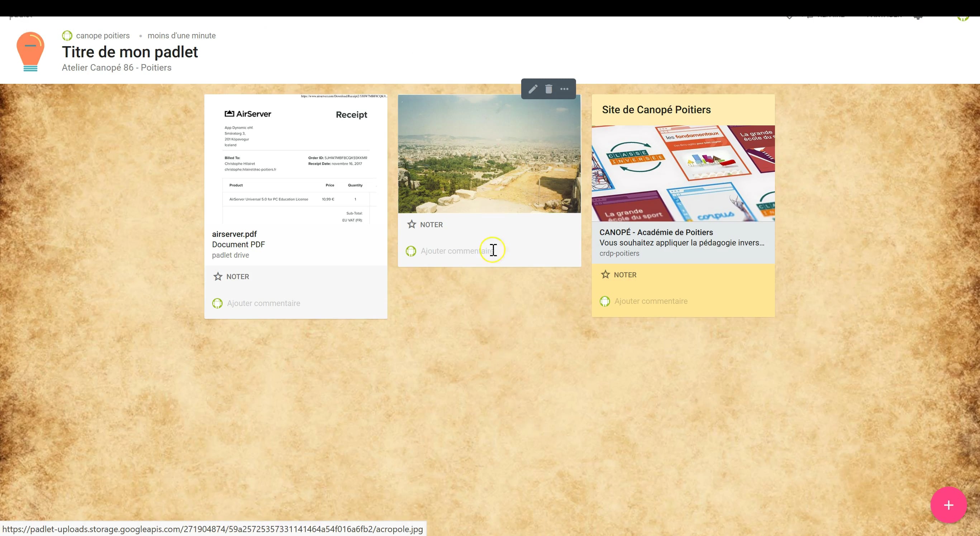Open the three-dots more options menu
Image resolution: width=980 pixels, height=536 pixels.
pyautogui.click(x=564, y=89)
